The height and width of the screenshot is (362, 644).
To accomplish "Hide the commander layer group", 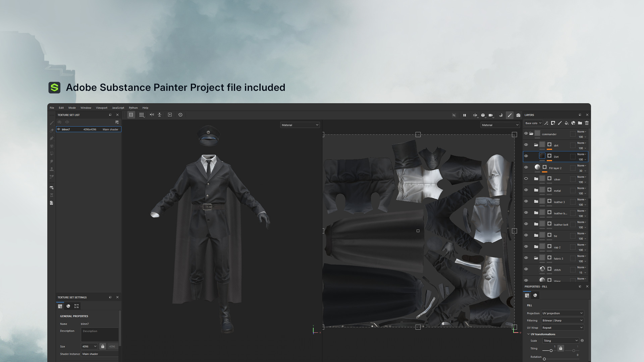I will click(x=526, y=133).
